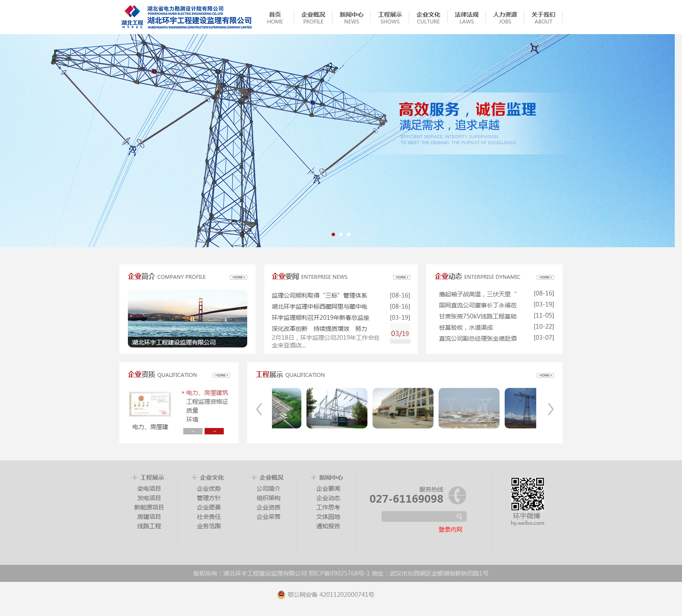Open the 人力资源 JOBS menu
682x616 pixels.
click(505, 17)
